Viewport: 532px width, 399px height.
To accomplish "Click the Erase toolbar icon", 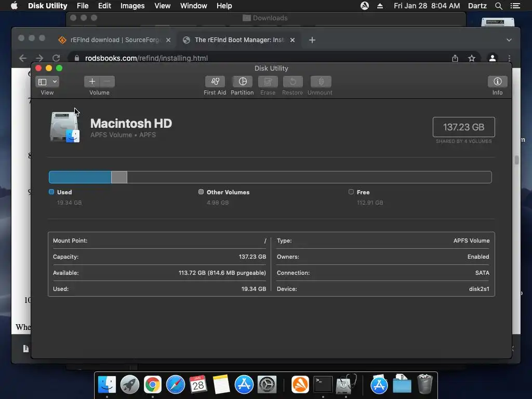I will 268,82.
